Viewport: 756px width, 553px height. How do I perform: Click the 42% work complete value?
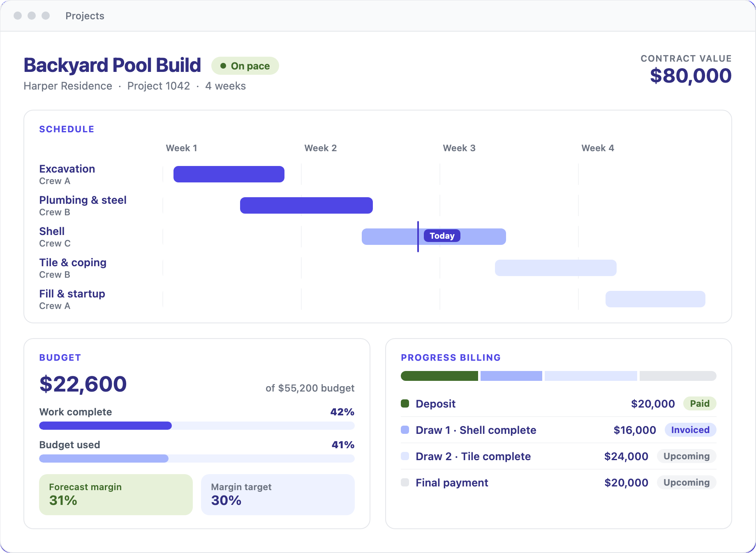pyautogui.click(x=342, y=412)
